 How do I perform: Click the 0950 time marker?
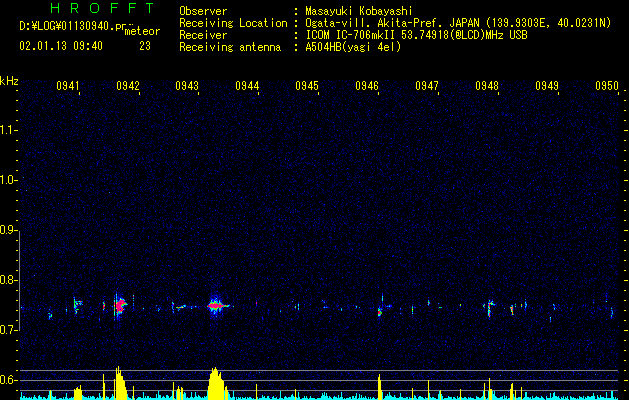[x=607, y=86]
